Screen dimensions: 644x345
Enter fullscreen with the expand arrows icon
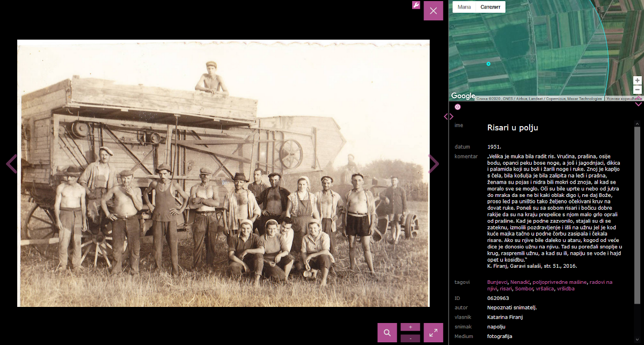pyautogui.click(x=433, y=333)
